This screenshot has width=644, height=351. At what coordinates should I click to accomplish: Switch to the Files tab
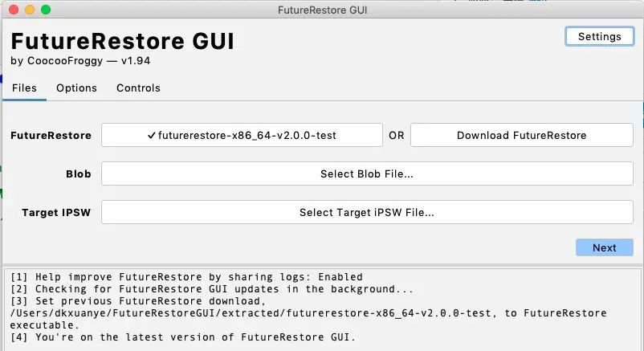[24, 88]
